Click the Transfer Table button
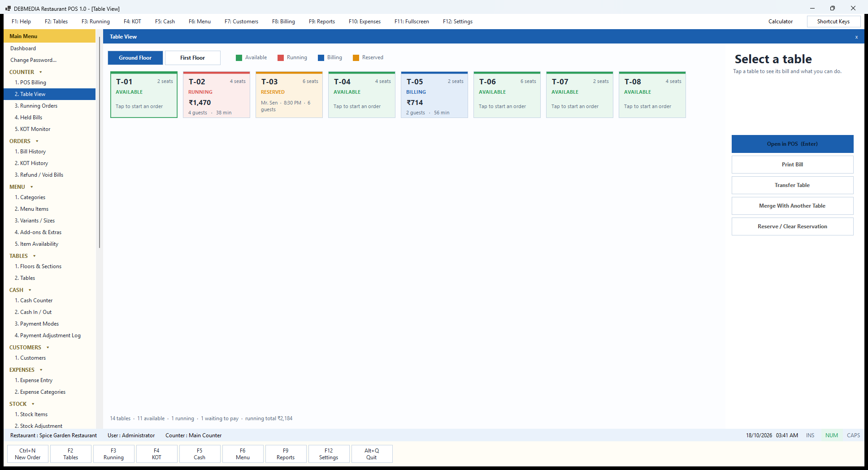Screen dimensions: 868x470 [792, 185]
